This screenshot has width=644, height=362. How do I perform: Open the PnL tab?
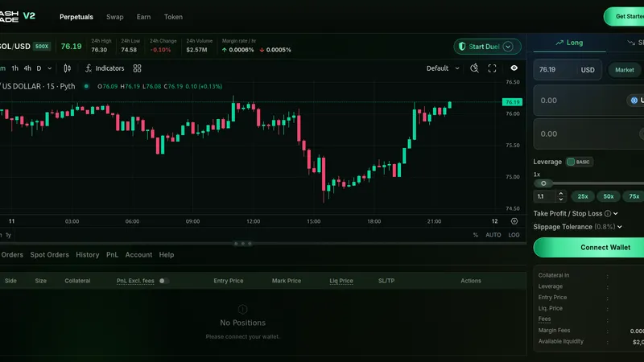[x=112, y=255]
